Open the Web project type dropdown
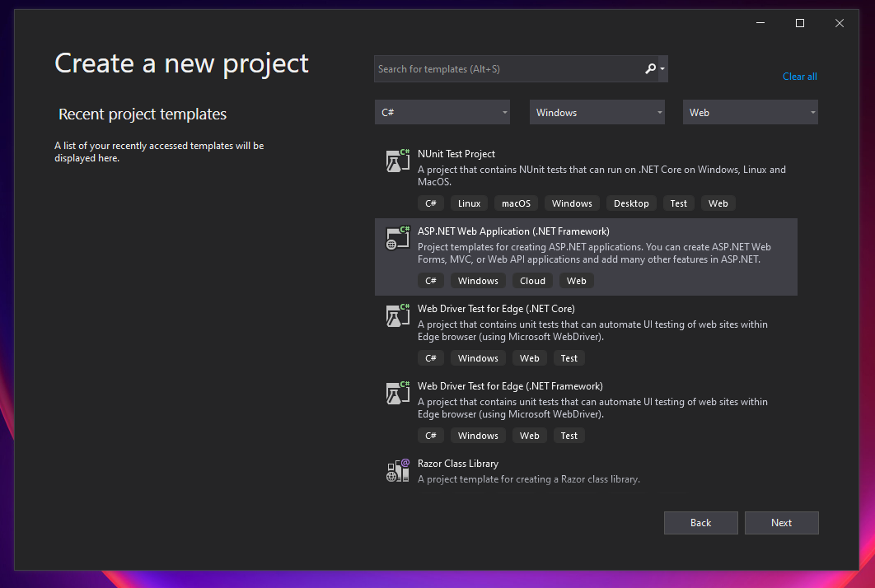 click(x=750, y=112)
